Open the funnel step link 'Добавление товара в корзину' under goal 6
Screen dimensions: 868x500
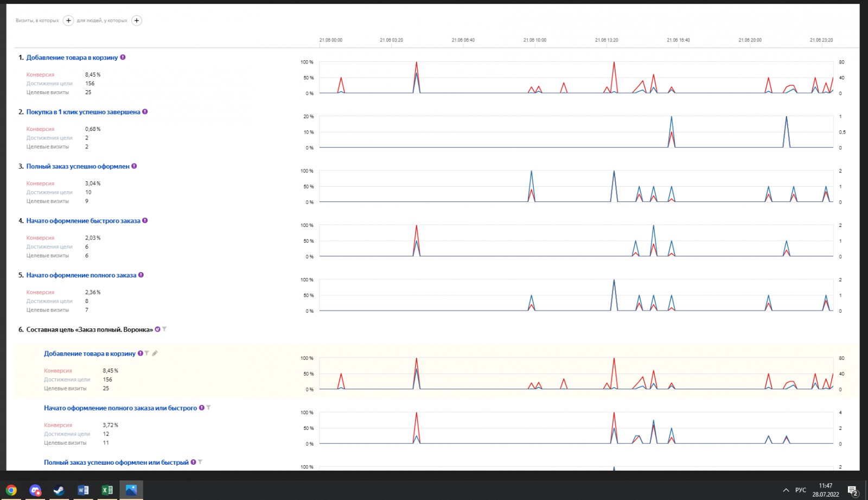(90, 353)
